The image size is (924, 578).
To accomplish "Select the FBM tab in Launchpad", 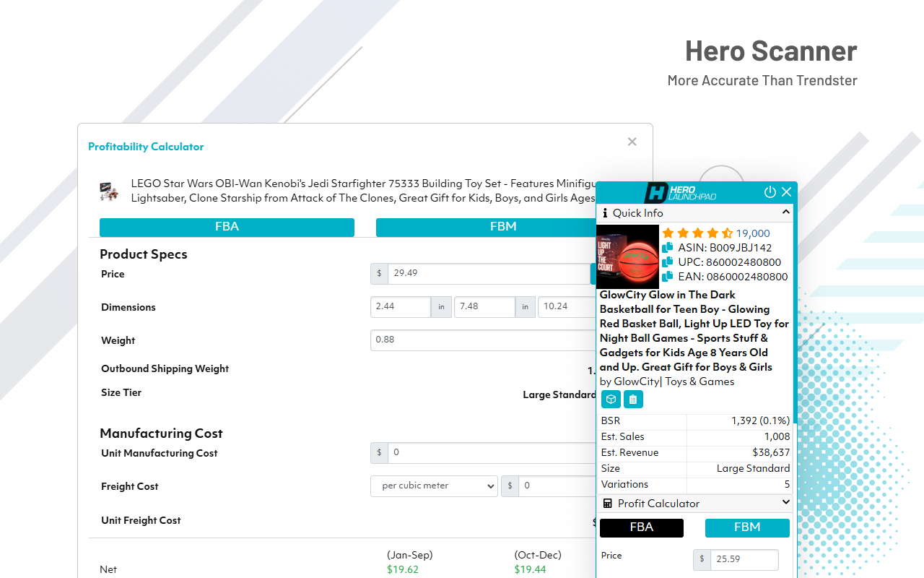I will [747, 527].
